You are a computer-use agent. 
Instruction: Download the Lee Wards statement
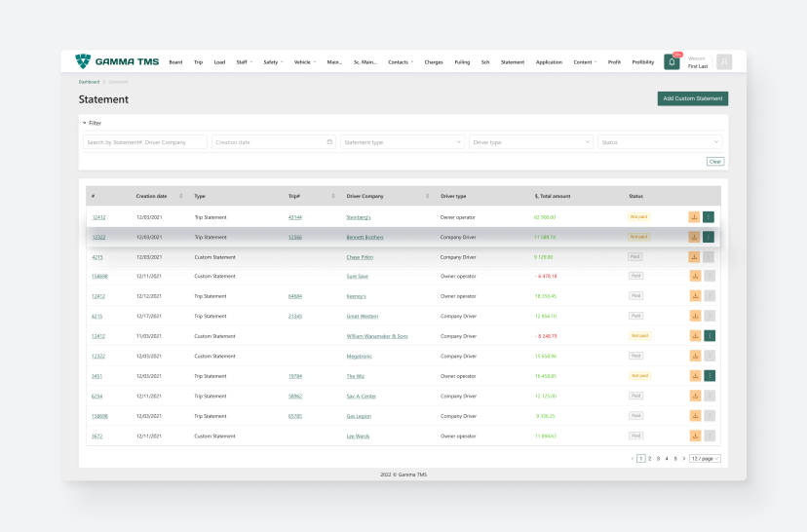point(694,436)
